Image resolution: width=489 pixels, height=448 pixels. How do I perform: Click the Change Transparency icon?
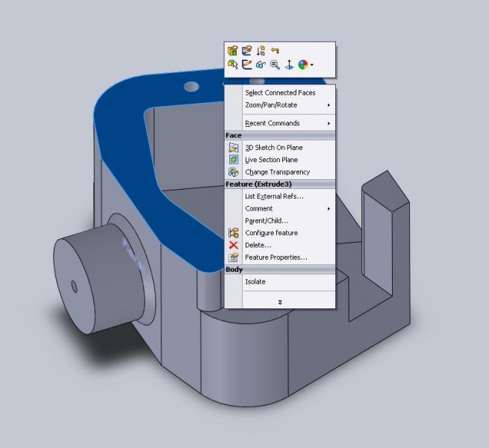[233, 172]
